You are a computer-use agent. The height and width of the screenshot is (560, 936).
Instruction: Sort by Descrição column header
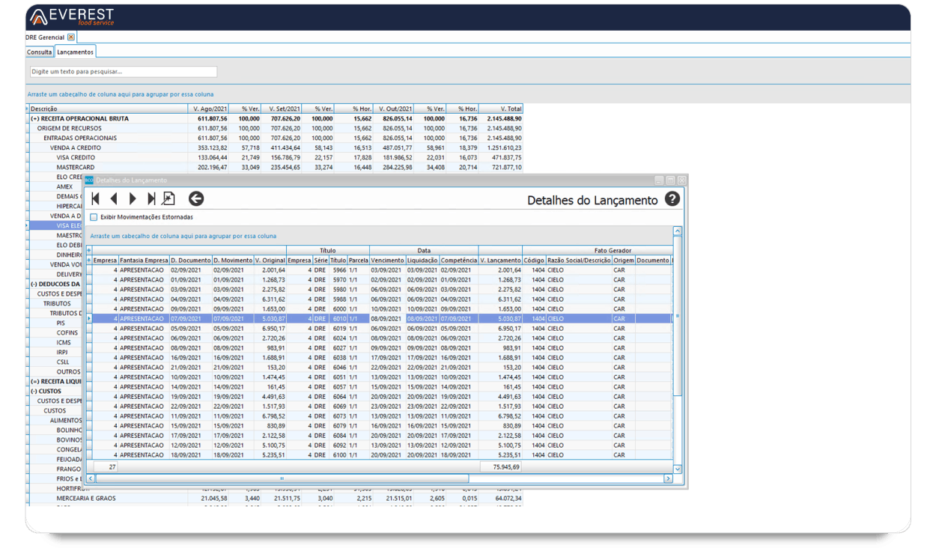(x=107, y=109)
